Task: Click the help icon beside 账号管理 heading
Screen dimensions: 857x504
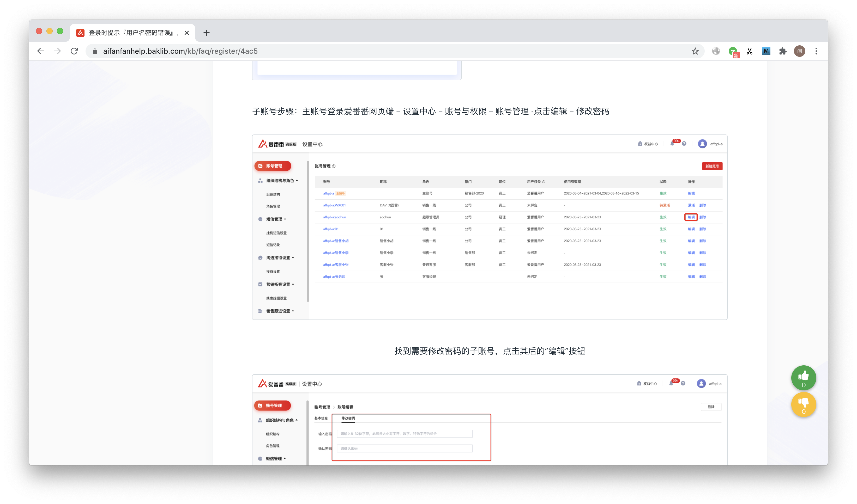Action: point(334,166)
